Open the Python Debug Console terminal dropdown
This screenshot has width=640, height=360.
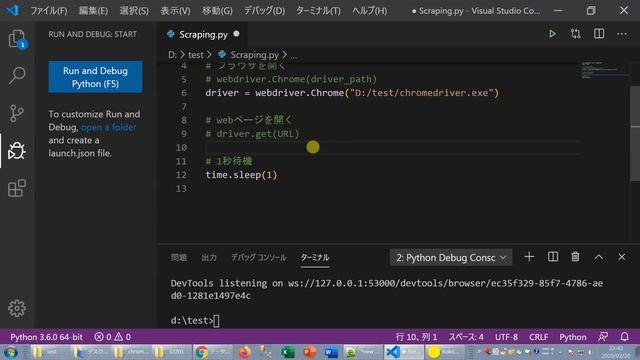pos(451,258)
